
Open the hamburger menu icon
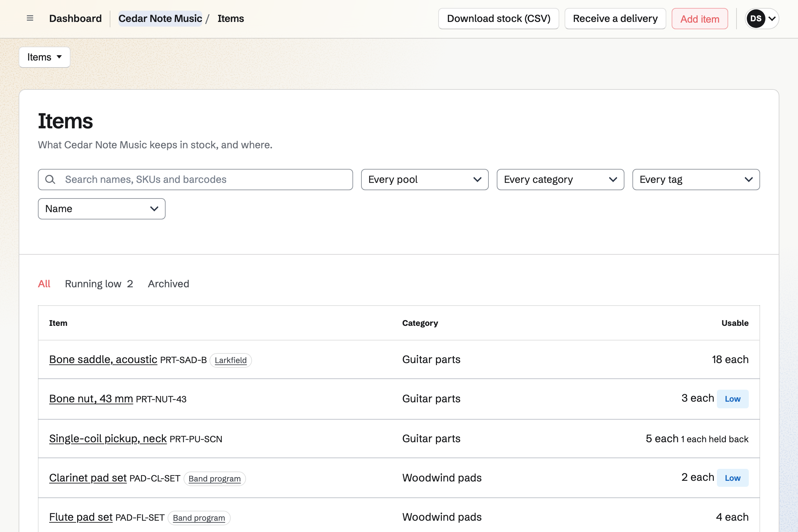tap(30, 18)
